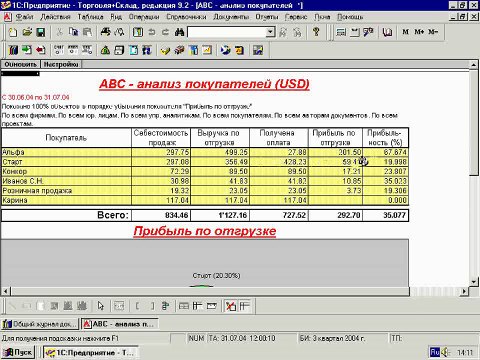The height and width of the screenshot is (360, 480).
Task: Click the volume speaker tray icon
Action: click(445, 352)
